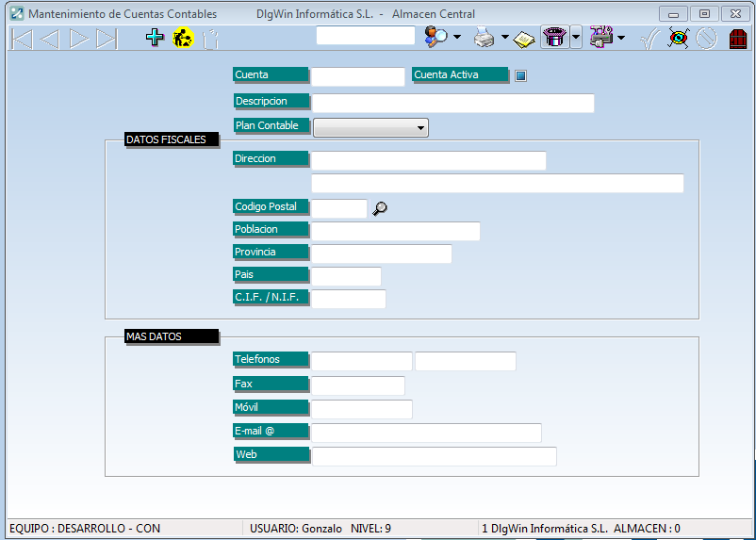Click the green plus add record icon
756x540 pixels.
click(155, 38)
